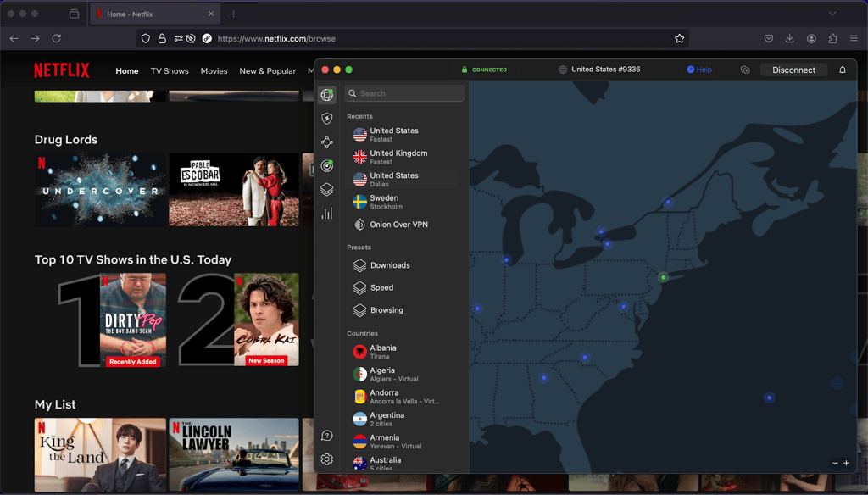Open the browser hamburger menu
Image resolution: width=868 pixels, height=495 pixels.
854,39
